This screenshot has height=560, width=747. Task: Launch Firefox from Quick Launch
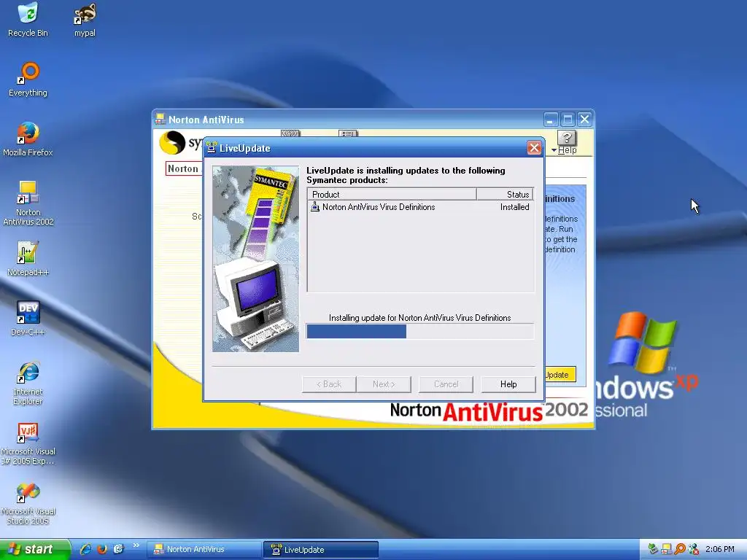pos(102,549)
